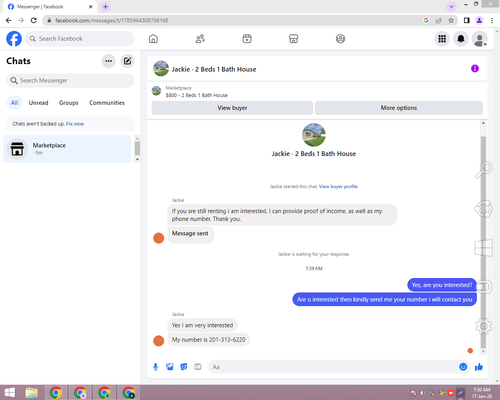Click the conversation vertical scrollbar
500x400 pixels.
coord(483,242)
